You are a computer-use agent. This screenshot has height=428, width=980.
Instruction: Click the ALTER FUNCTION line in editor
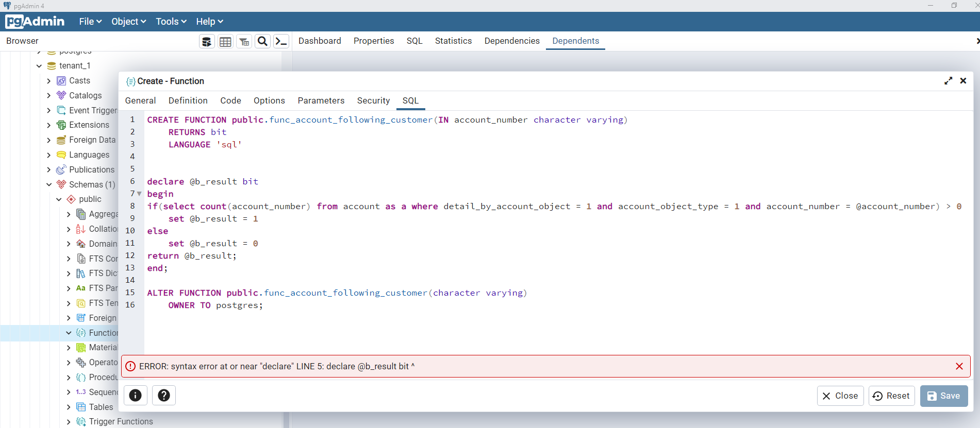337,293
